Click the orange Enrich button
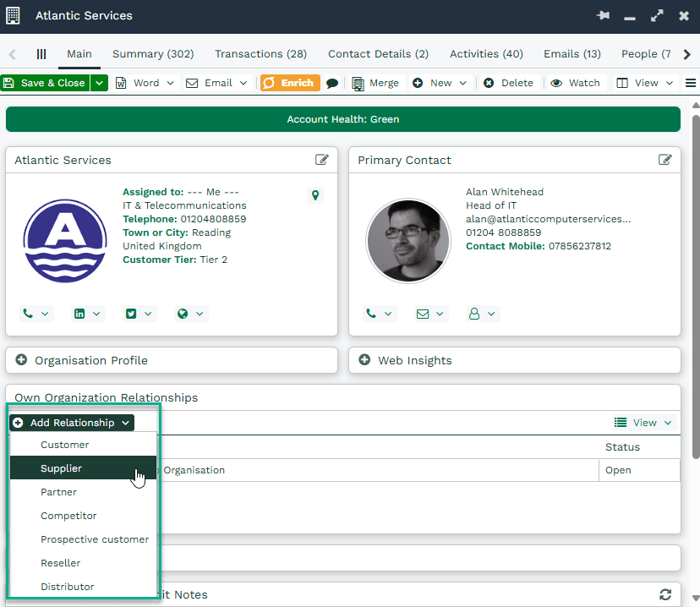Viewport: 700px width, 607px height. 289,83
